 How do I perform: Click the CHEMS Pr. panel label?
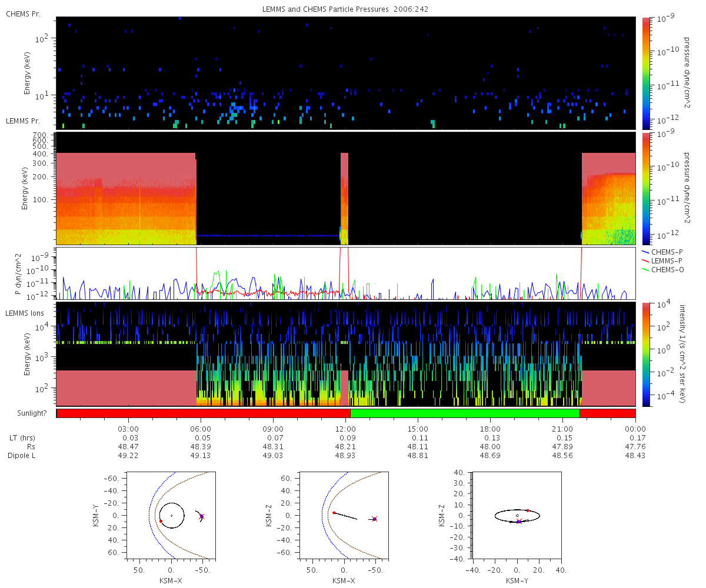[23, 14]
